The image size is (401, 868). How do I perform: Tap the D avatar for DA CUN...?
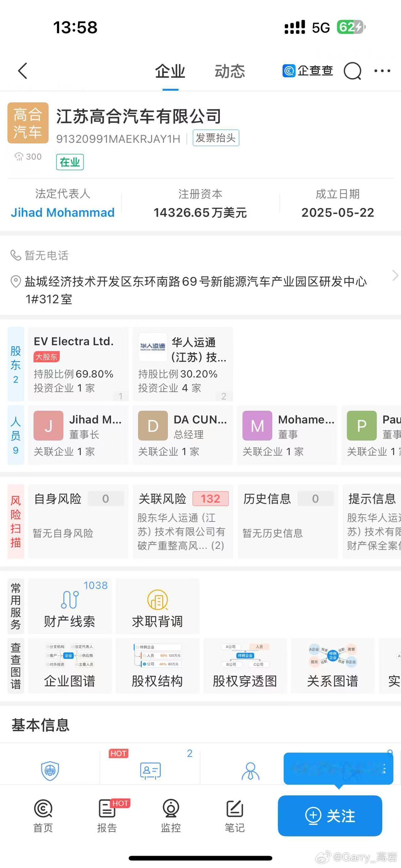(x=153, y=426)
